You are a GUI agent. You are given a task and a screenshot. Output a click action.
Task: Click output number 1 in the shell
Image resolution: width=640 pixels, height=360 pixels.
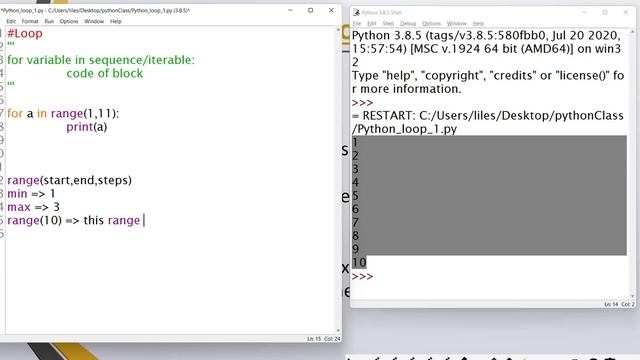click(355, 142)
